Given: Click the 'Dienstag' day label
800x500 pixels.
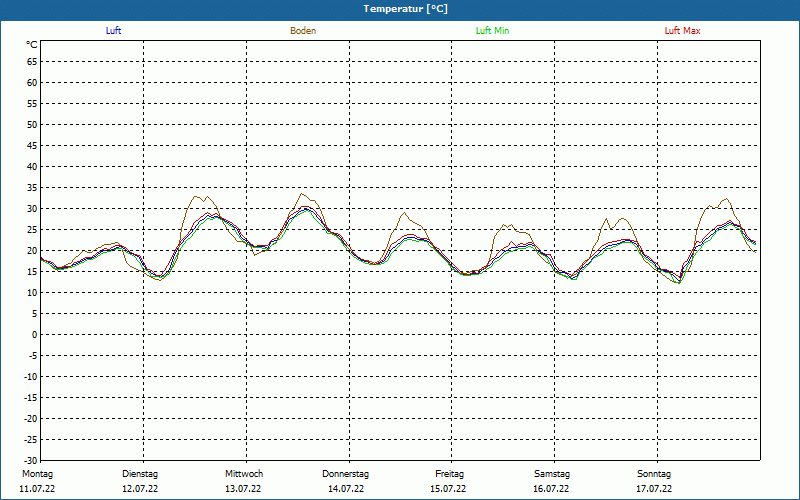Looking at the screenshot, I should point(140,474).
